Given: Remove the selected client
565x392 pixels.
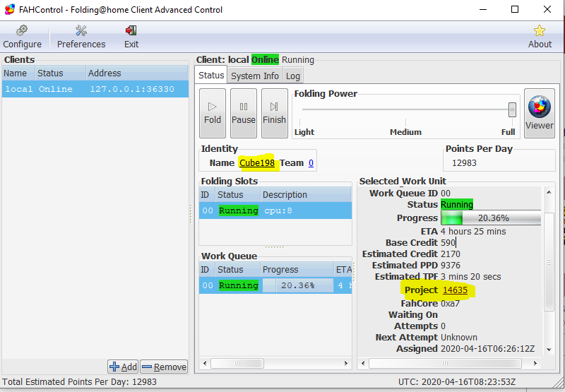Looking at the screenshot, I should pyautogui.click(x=164, y=367).
